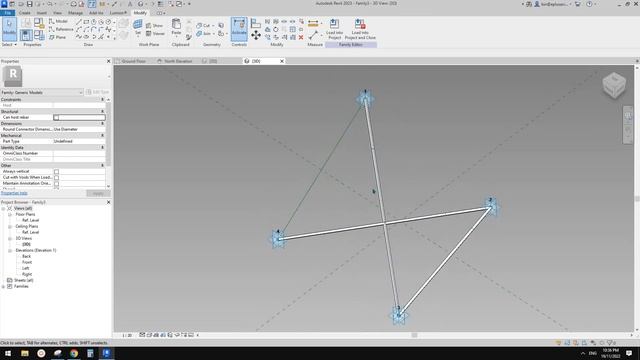Click the Reference line tool
This screenshot has width=640, height=360.
coord(61,29)
